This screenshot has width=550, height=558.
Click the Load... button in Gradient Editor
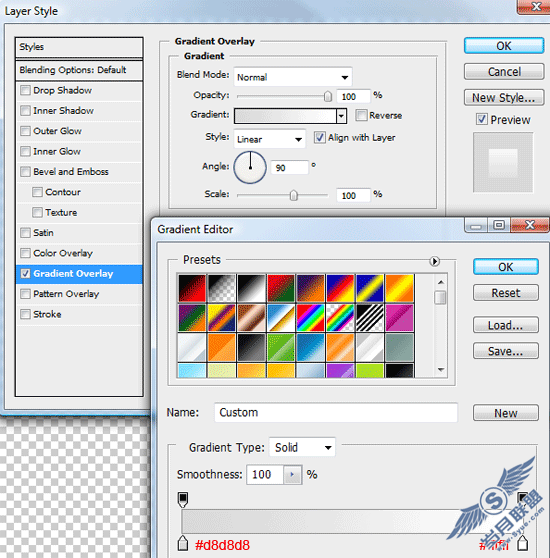(506, 325)
